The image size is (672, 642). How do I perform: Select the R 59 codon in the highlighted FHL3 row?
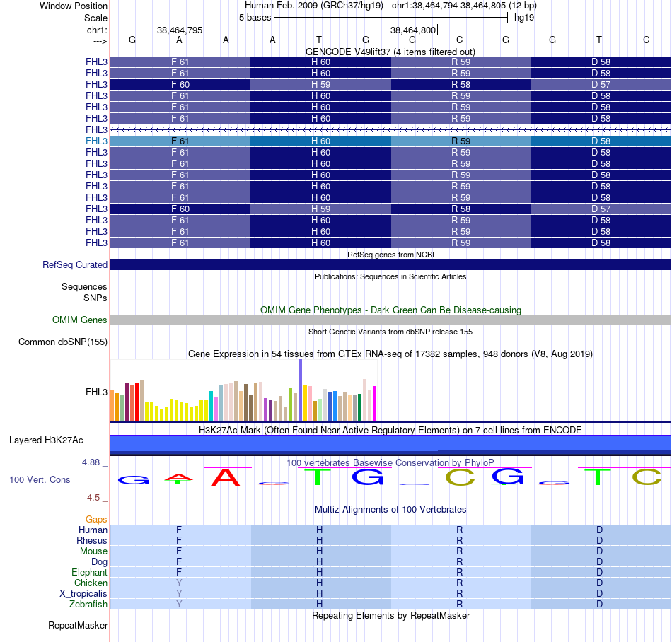(460, 141)
